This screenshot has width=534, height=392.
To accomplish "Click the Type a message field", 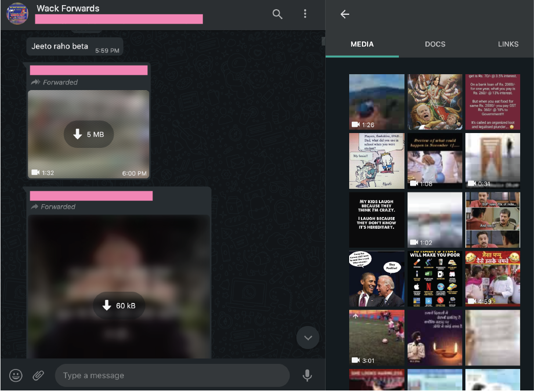I will coord(172,375).
